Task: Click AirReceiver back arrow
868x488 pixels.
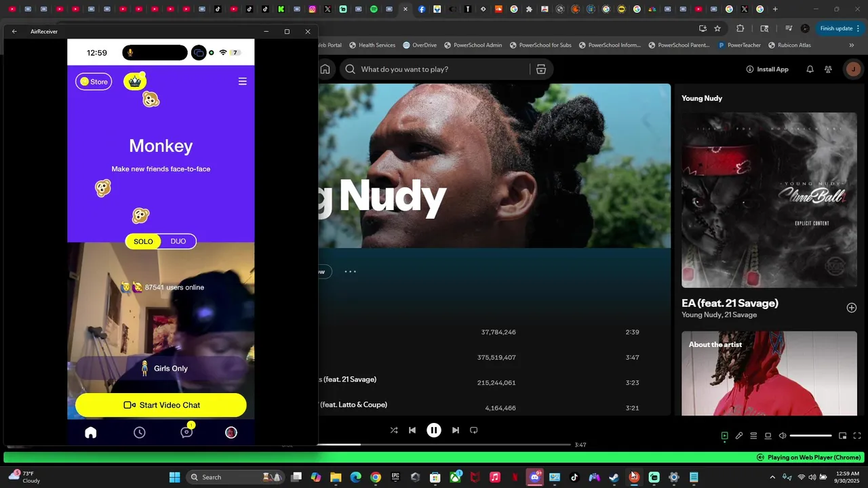Action: 14,31
